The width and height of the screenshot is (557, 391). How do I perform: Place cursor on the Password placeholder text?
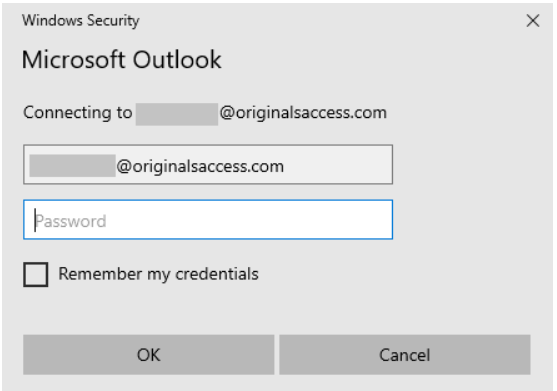[71, 221]
